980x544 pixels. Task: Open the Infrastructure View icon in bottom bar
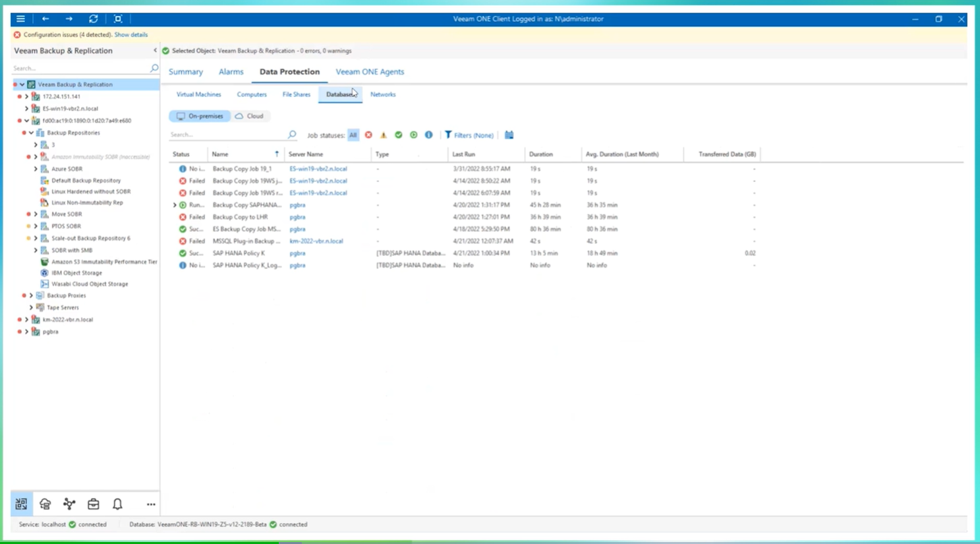pyautogui.click(x=21, y=504)
